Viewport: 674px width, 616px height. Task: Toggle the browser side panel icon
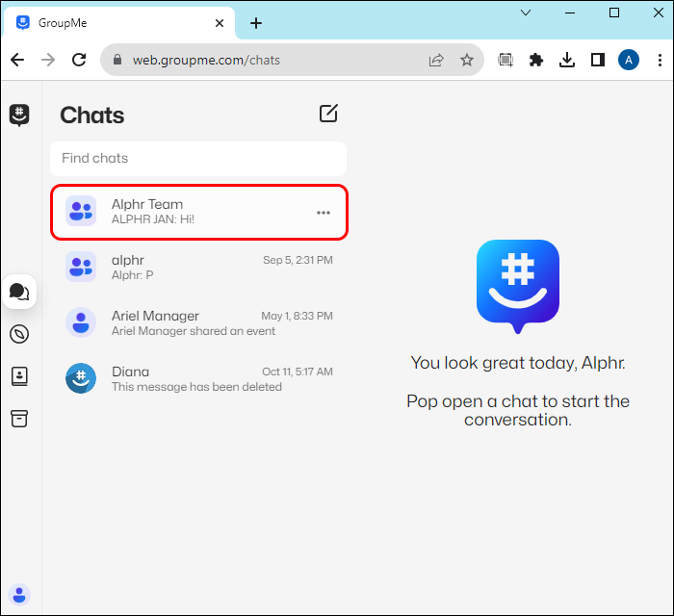click(x=598, y=60)
